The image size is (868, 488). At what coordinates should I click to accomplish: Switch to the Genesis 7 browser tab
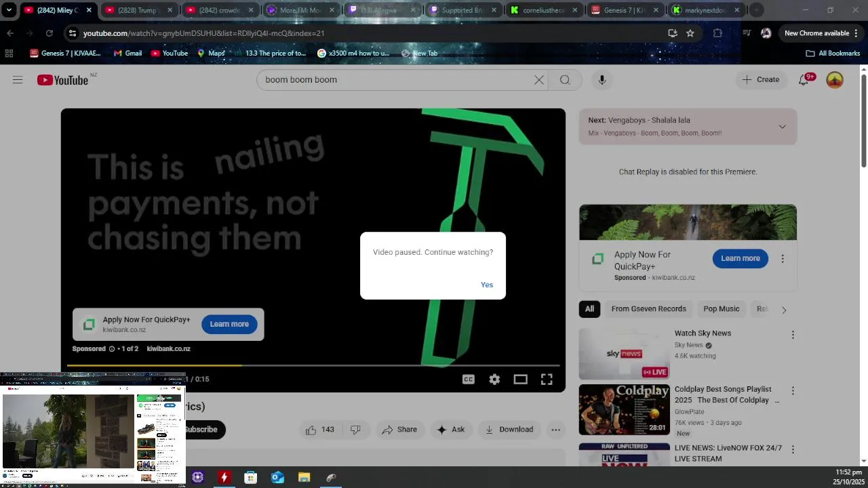(x=623, y=10)
